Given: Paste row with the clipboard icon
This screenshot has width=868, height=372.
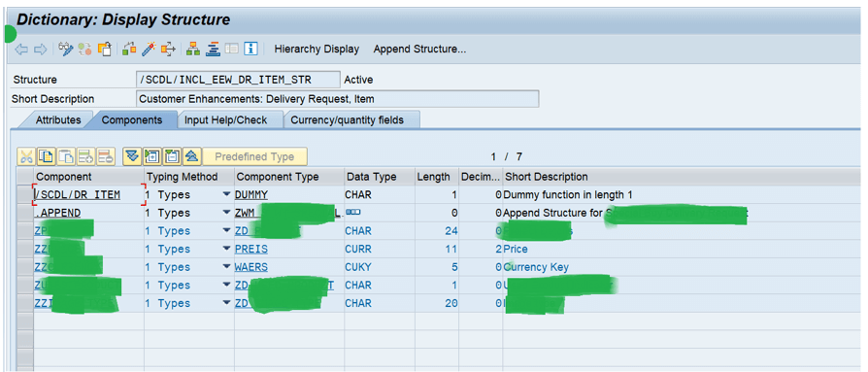Looking at the screenshot, I should [66, 156].
